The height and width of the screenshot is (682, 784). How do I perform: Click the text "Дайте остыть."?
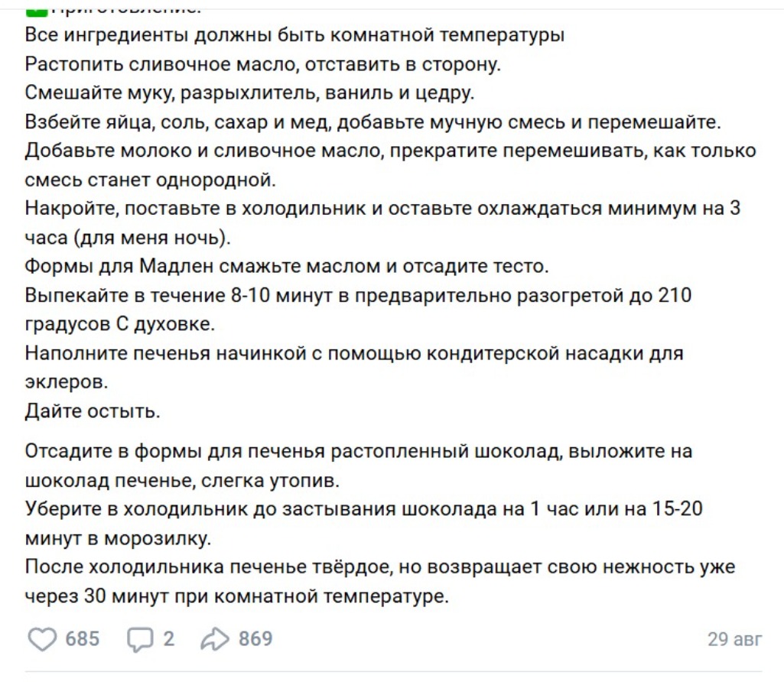[93, 412]
